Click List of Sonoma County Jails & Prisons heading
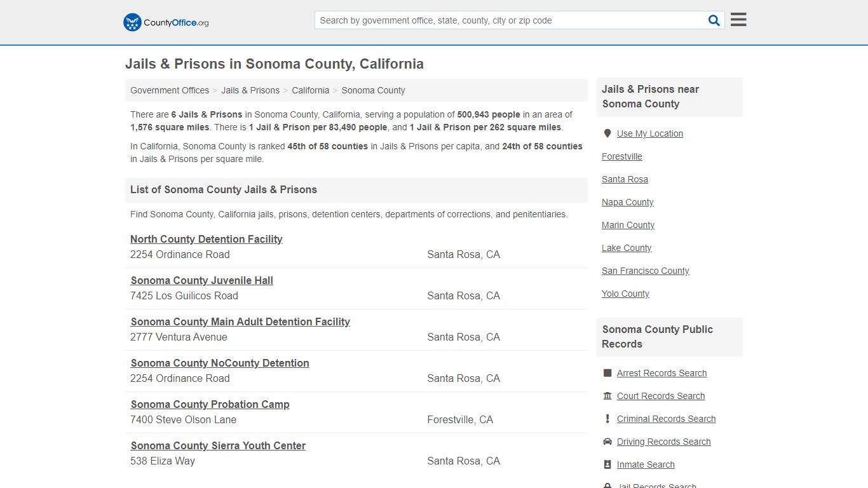The height and width of the screenshot is (488, 868). click(x=224, y=189)
